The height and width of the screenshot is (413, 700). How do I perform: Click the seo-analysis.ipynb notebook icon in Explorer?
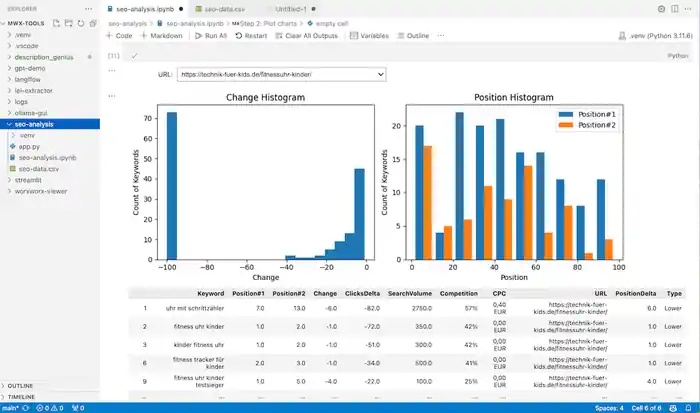point(12,158)
